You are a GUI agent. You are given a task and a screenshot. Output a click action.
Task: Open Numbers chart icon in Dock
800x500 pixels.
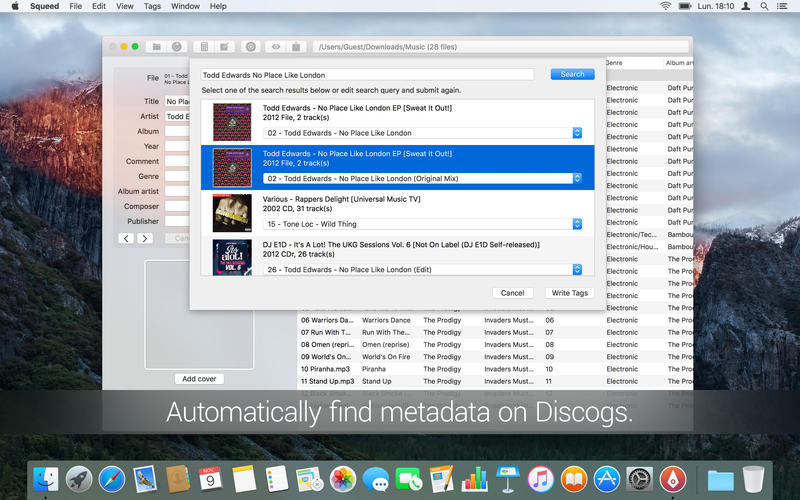click(474, 480)
